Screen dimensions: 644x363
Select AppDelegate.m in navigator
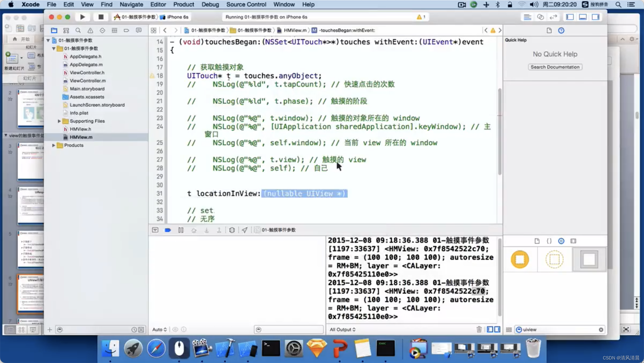click(x=86, y=64)
